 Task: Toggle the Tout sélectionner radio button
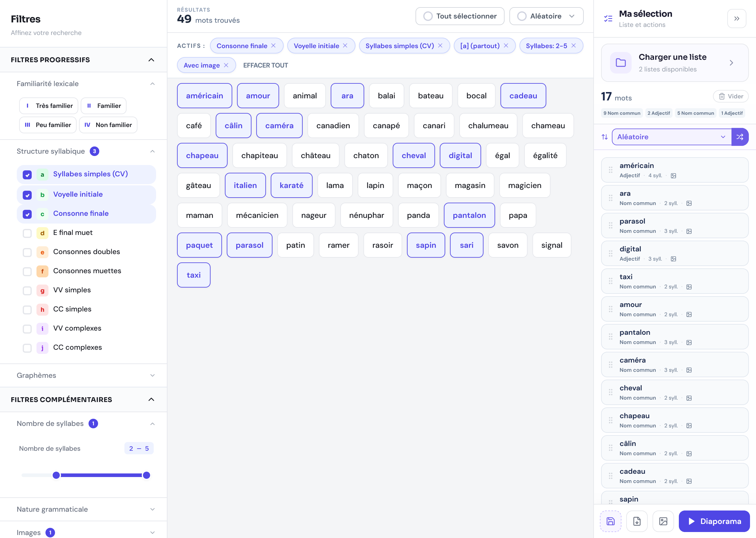428,16
